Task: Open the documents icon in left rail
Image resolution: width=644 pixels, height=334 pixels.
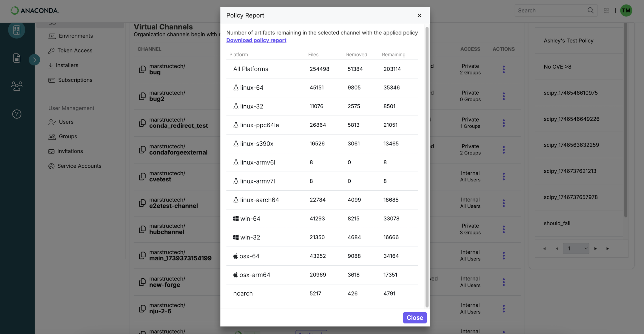Action: (x=16, y=58)
